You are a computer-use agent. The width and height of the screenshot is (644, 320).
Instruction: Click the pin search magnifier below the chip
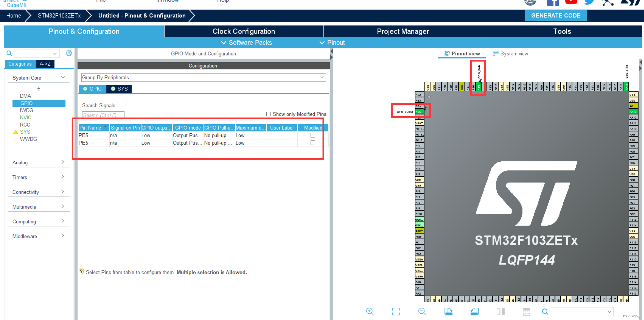click(545, 312)
